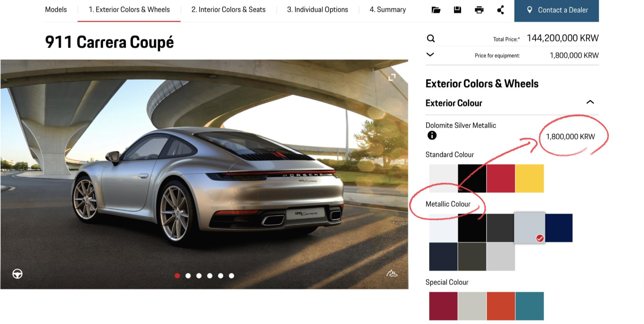
Task: Enlarge the car image to fullscreen
Action: click(392, 77)
